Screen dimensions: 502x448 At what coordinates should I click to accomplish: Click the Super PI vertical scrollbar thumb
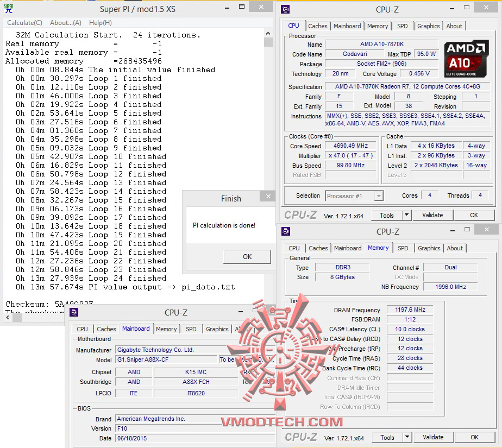tap(268, 42)
